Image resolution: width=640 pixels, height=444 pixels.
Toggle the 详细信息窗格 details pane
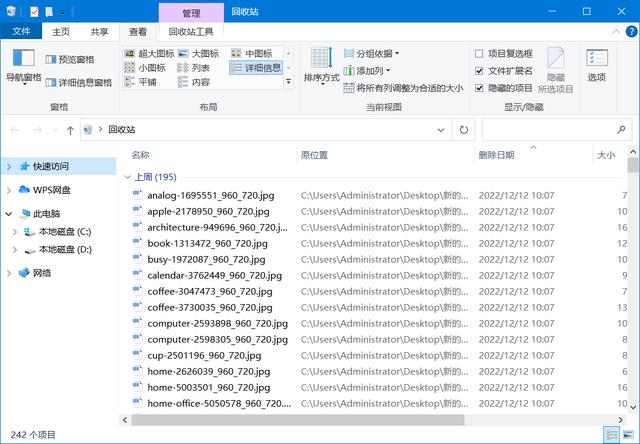[79, 83]
